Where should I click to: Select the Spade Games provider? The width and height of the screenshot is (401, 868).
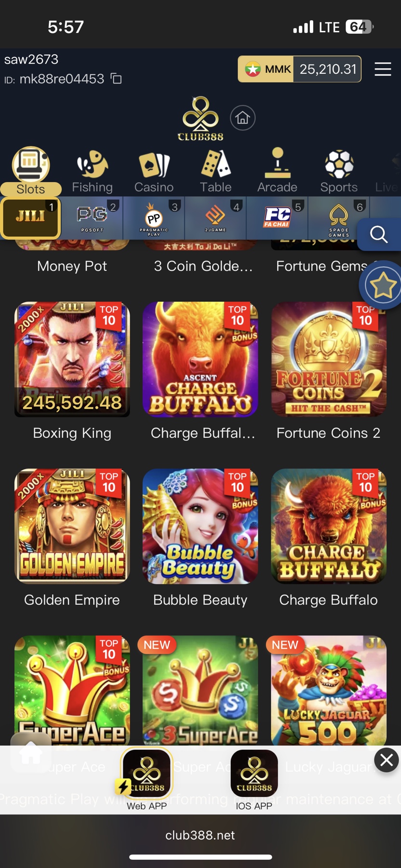pyautogui.click(x=339, y=218)
